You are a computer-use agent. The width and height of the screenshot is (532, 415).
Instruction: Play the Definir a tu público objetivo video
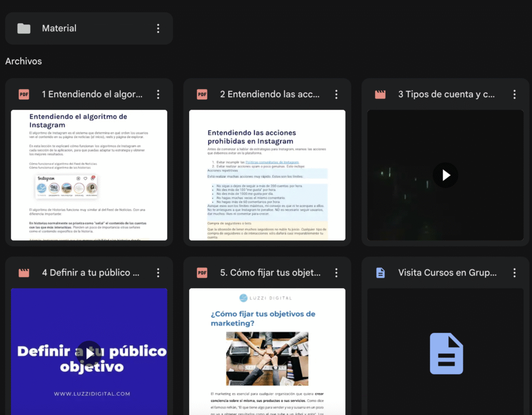point(89,354)
